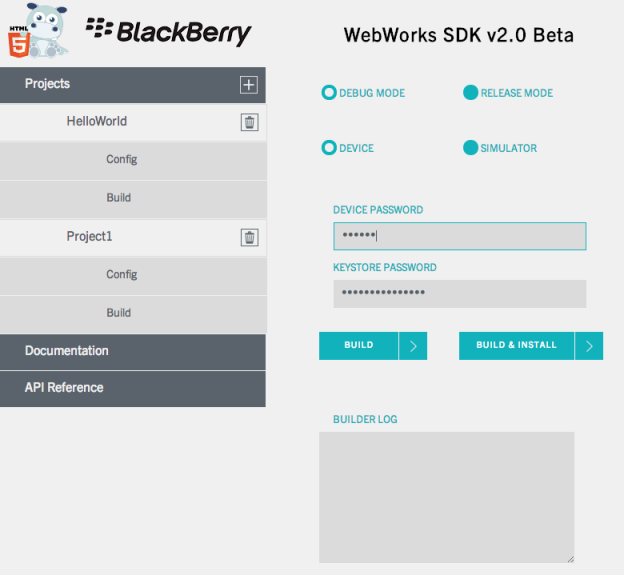The height and width of the screenshot is (575, 624).
Task: Click the Build button
Action: coord(358,345)
